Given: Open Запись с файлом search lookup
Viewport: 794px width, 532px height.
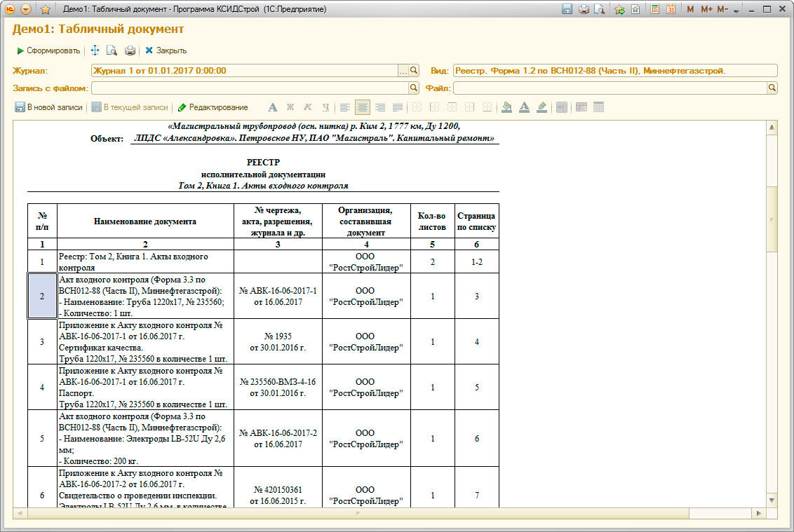Looking at the screenshot, I should [x=414, y=88].
